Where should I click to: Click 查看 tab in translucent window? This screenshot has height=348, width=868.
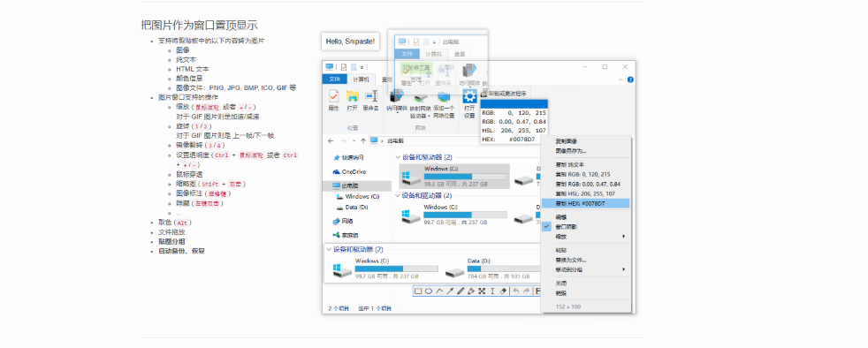[460, 54]
